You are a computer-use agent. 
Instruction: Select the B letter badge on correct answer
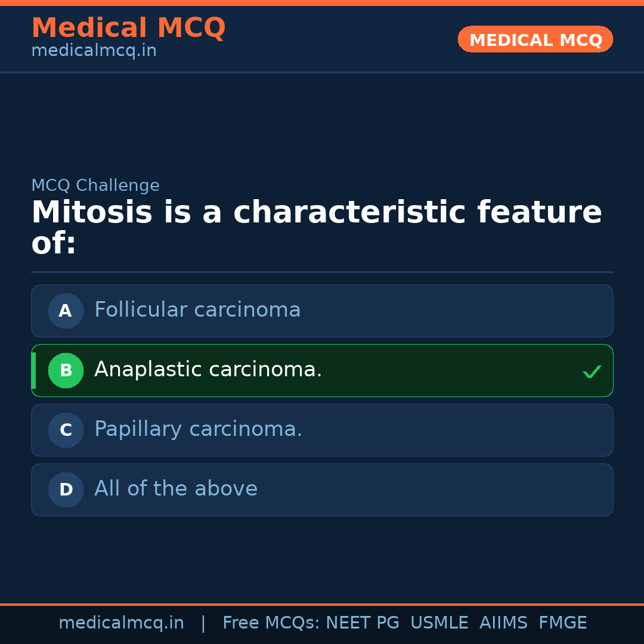66,370
